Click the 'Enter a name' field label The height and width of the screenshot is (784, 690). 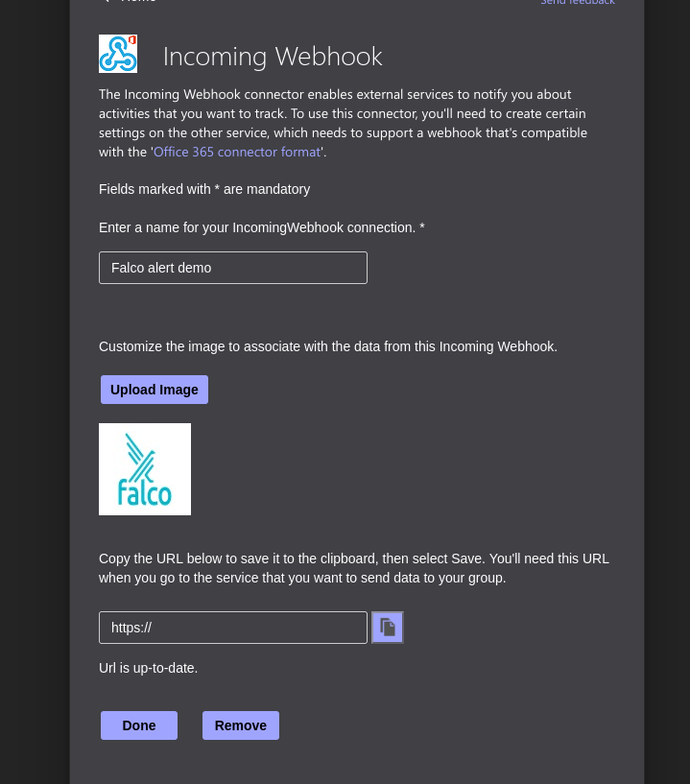261,227
